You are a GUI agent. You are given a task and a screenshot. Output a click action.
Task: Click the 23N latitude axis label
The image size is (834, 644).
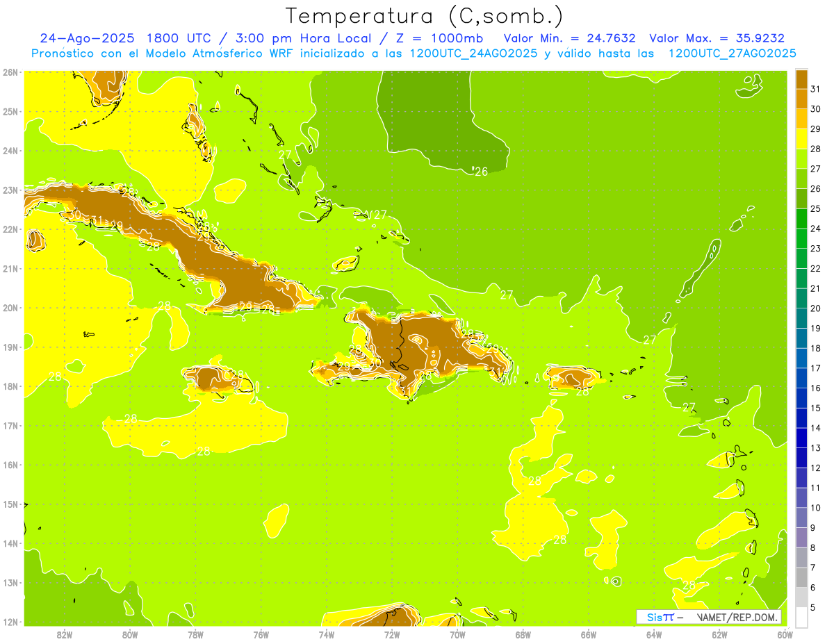[x=10, y=190]
